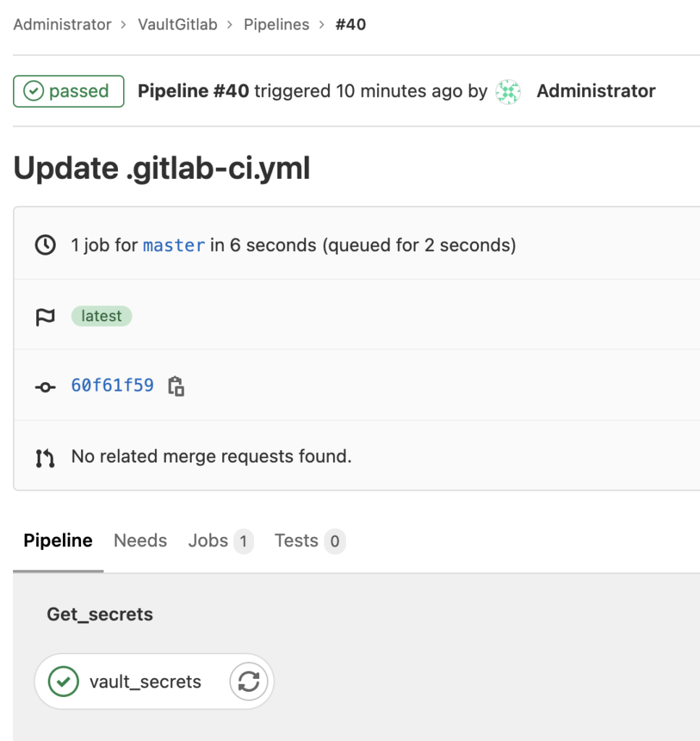This screenshot has width=700, height=741.
Task: Navigate to VaultGitlab via breadcrumb
Action: point(177,24)
